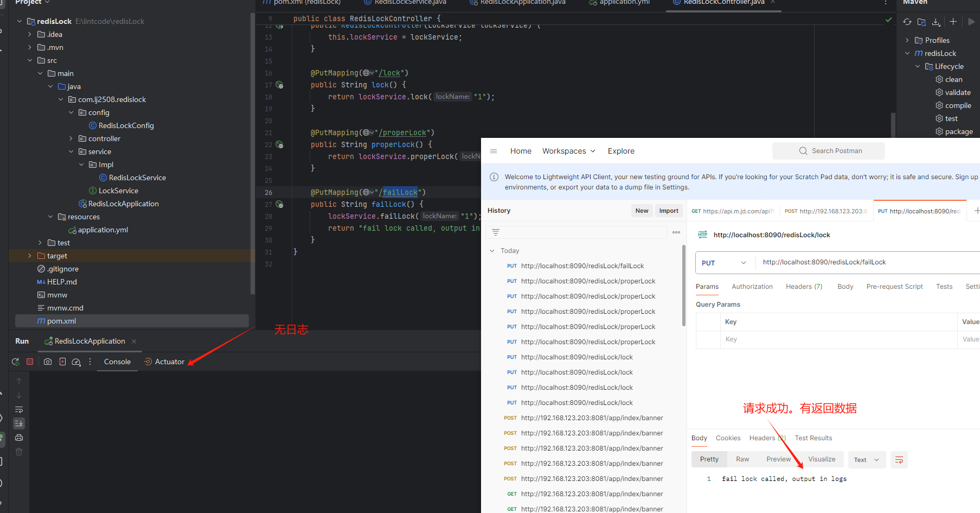Open the Text format dropdown
The height and width of the screenshot is (513, 980).
(866, 460)
